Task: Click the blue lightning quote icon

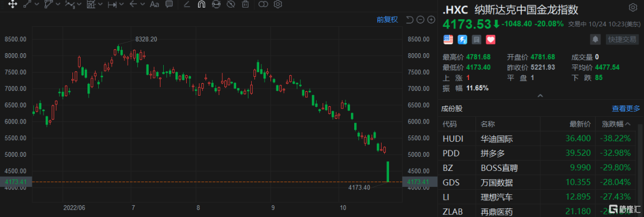Action: pyautogui.click(x=462, y=39)
